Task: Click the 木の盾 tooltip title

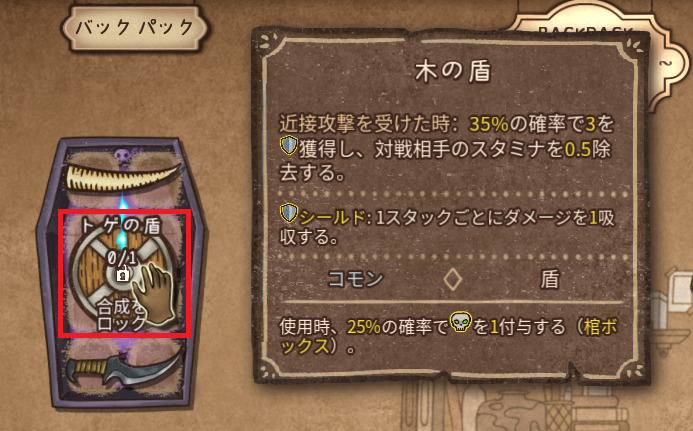Action: [x=453, y=72]
